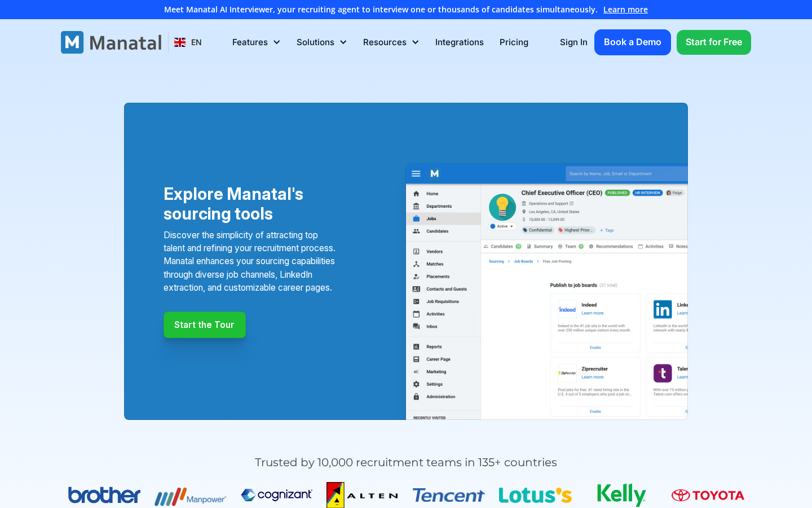Switch to Summary tab in job preview
This screenshot has height=508, width=812.
click(x=540, y=247)
